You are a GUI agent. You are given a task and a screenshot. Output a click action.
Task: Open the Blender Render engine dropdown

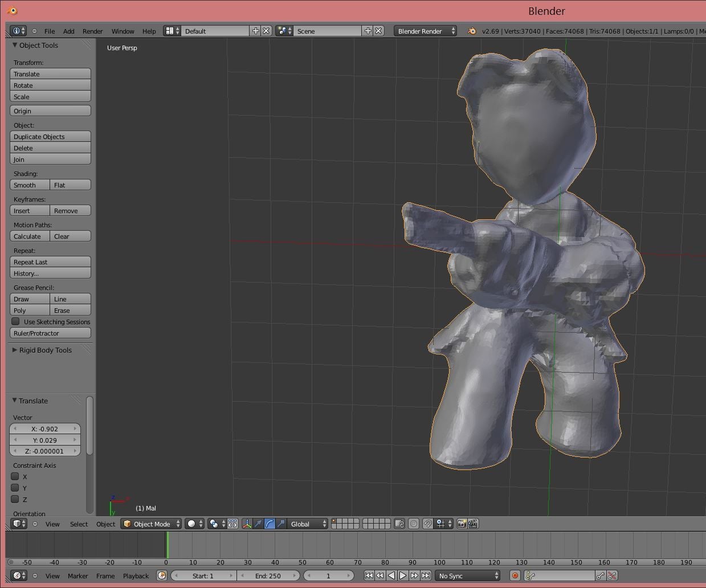click(x=425, y=31)
